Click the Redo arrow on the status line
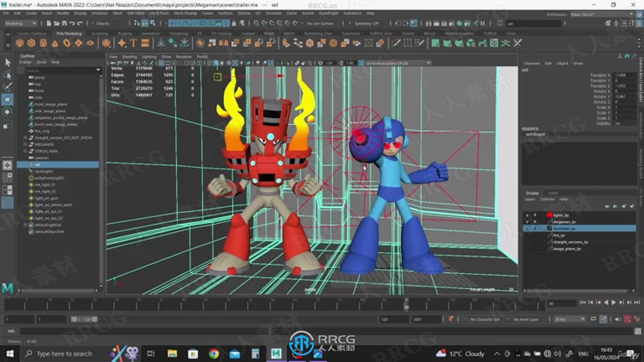This screenshot has width=644, height=362. pyautogui.click(x=80, y=23)
